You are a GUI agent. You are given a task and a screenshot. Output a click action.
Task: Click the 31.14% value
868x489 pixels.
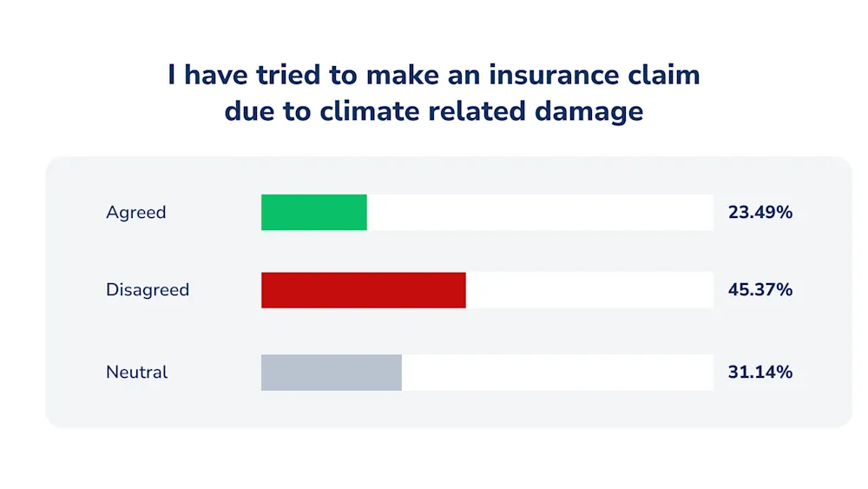pyautogui.click(x=760, y=372)
